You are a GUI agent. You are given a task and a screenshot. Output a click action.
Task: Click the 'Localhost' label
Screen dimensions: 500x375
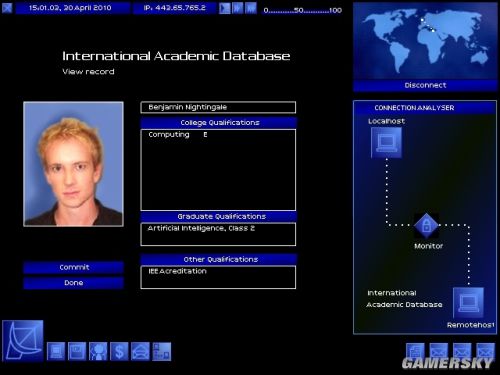click(386, 121)
